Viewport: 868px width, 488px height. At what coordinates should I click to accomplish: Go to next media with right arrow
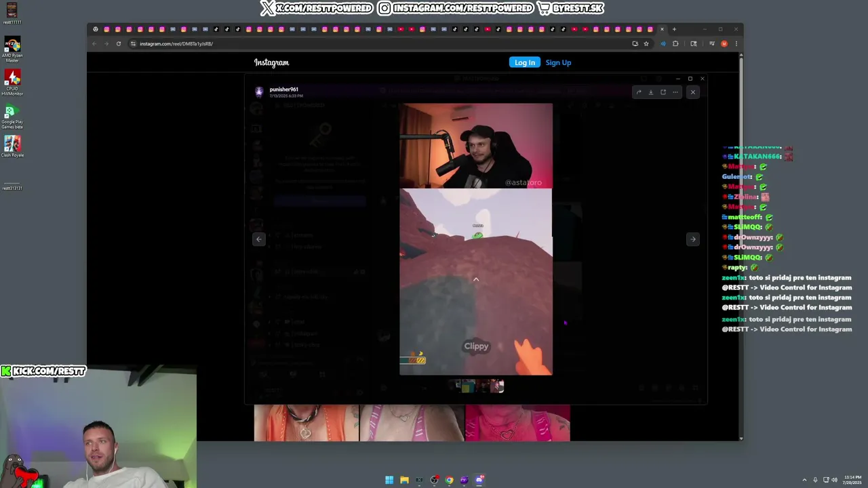pyautogui.click(x=692, y=239)
